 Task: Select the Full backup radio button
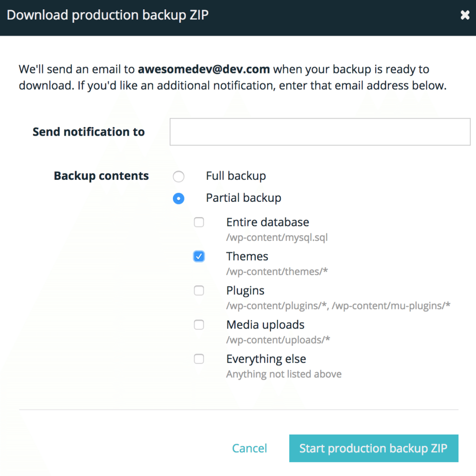click(x=178, y=177)
